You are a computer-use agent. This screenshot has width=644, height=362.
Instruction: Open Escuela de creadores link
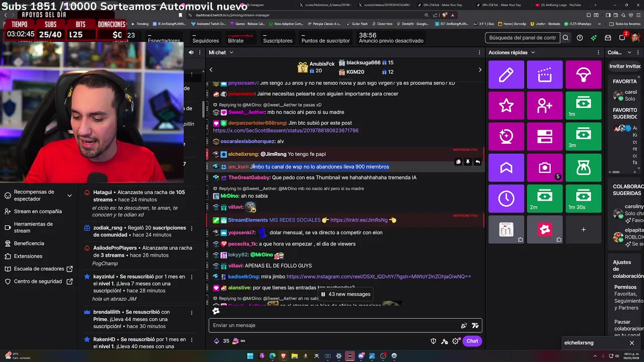[x=39, y=269]
